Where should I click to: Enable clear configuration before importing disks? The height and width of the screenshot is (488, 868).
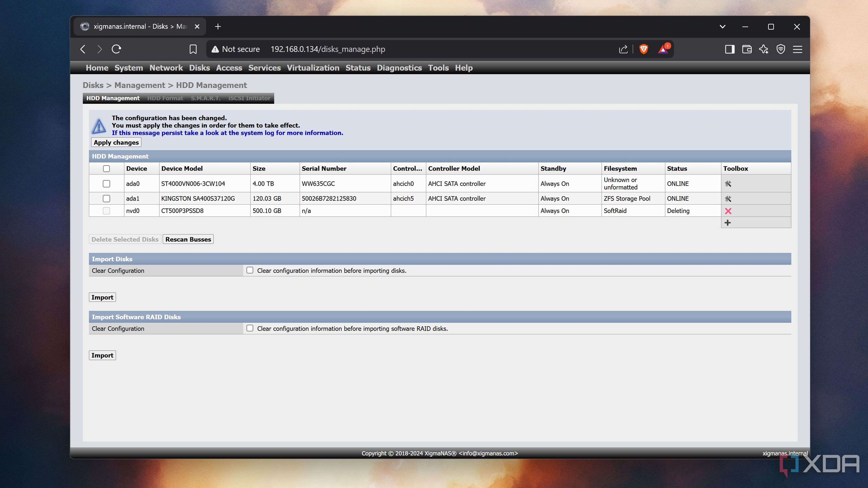[250, 270]
